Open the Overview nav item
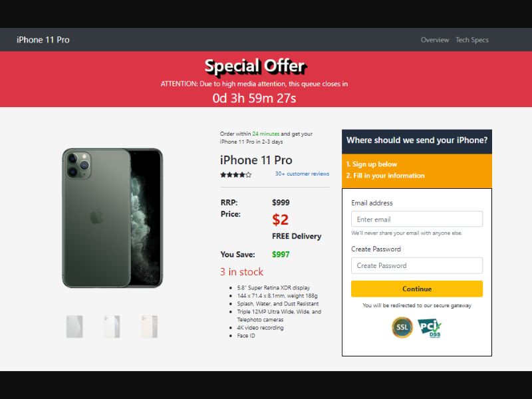Image resolution: width=532 pixels, height=399 pixels. point(435,40)
